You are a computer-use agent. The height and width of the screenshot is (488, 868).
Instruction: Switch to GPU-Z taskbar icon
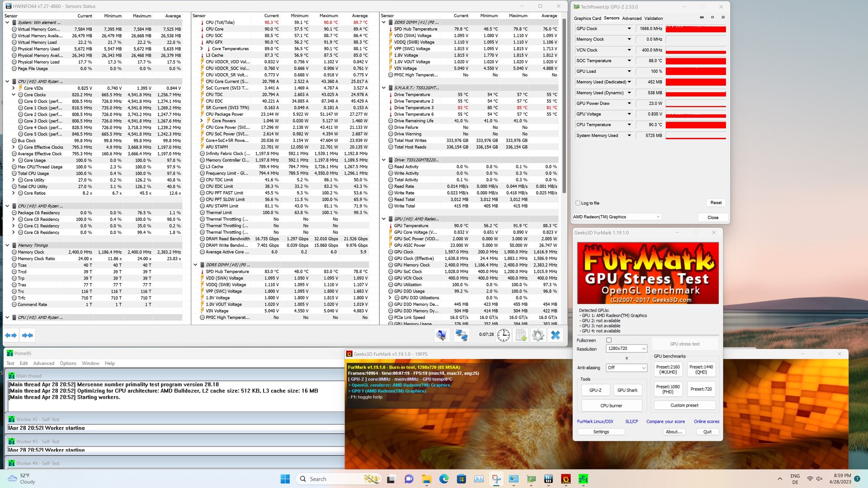coord(531,479)
